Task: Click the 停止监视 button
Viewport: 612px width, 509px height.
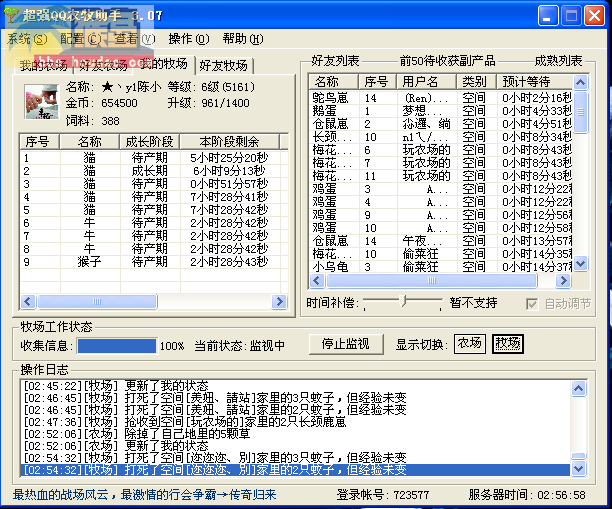Action: 346,344
